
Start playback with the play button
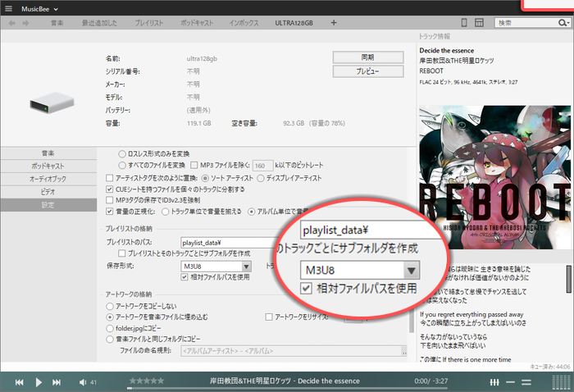39,382
